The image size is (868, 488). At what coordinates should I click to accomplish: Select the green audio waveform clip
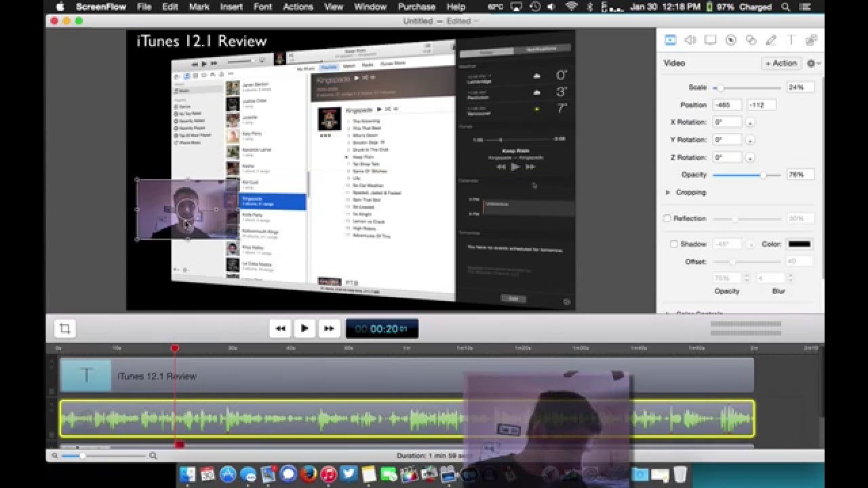pyautogui.click(x=407, y=418)
